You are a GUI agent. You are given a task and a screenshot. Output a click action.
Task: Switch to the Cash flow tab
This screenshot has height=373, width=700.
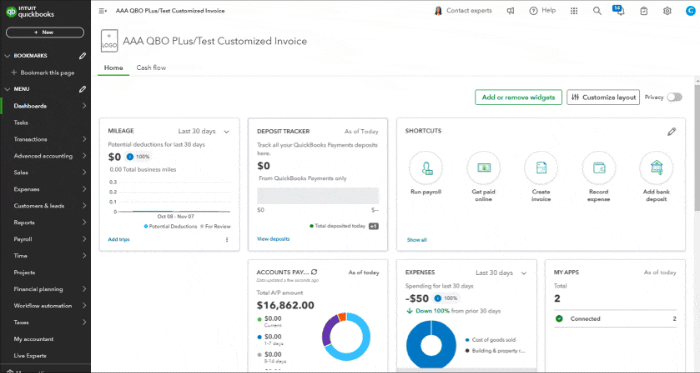click(151, 68)
